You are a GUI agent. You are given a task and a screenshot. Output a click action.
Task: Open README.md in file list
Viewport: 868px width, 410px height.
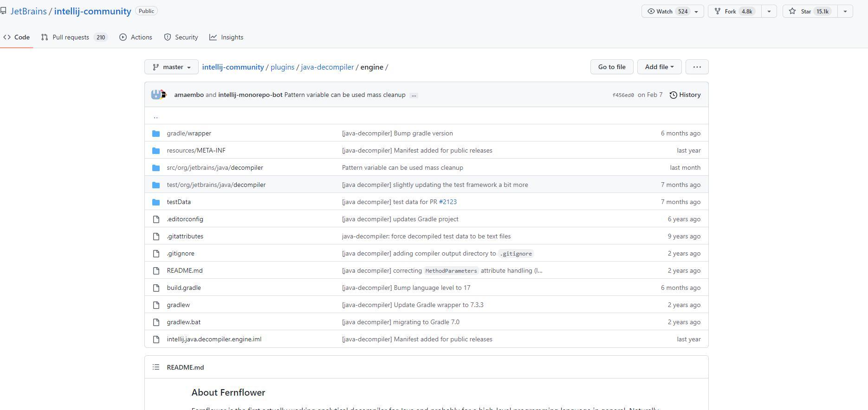click(185, 270)
